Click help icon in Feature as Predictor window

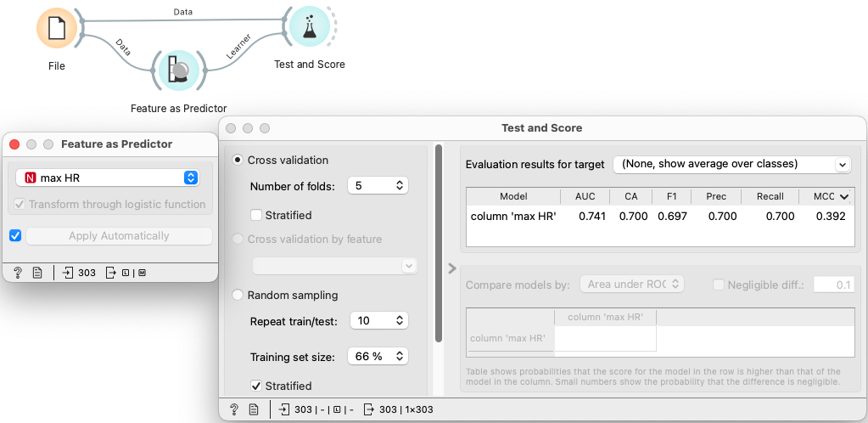point(18,273)
